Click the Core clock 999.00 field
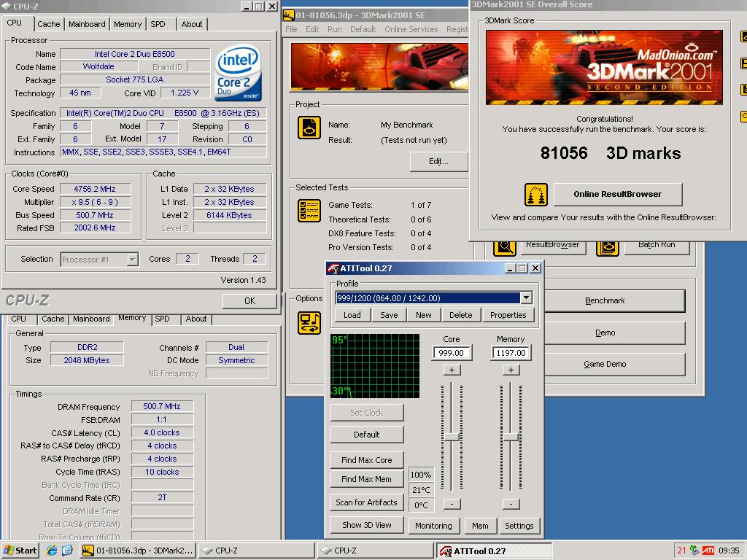Viewport: 747px width, 560px height. tap(451, 353)
